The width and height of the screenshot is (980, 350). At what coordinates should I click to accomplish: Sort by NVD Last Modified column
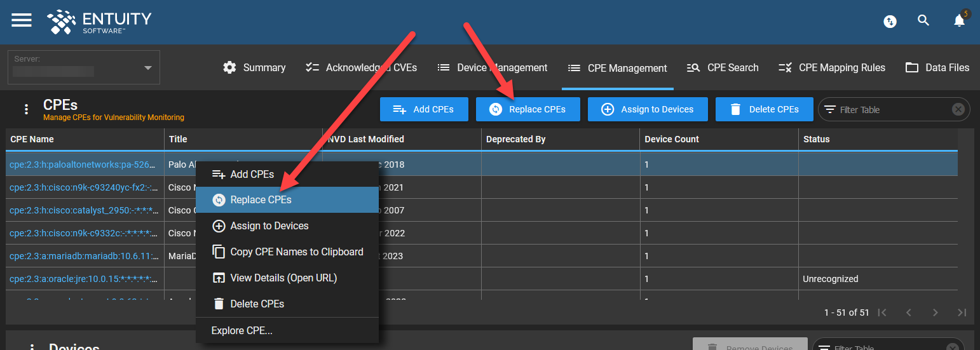click(402, 139)
